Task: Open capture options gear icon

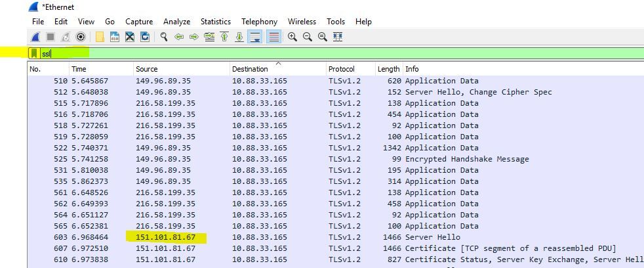Action: [x=81, y=37]
